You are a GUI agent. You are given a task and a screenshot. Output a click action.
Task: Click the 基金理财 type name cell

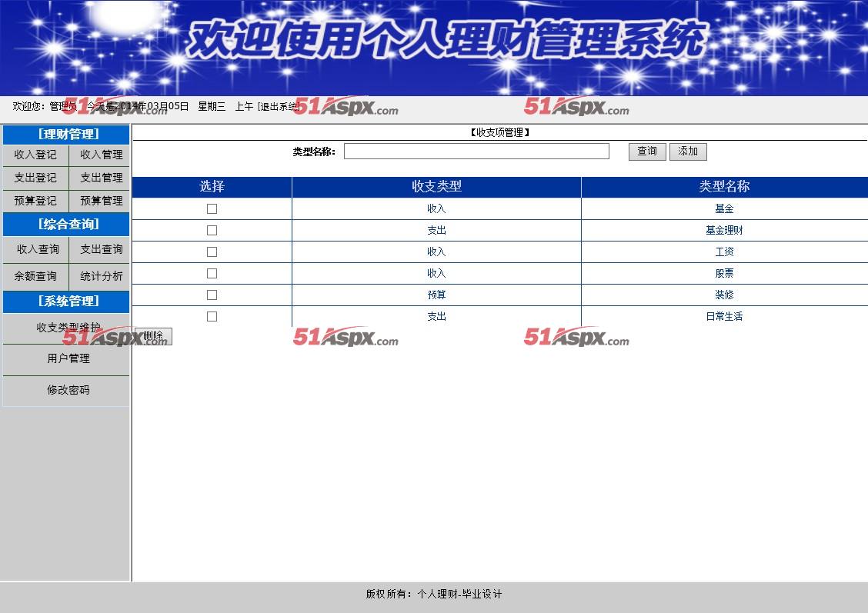724,230
